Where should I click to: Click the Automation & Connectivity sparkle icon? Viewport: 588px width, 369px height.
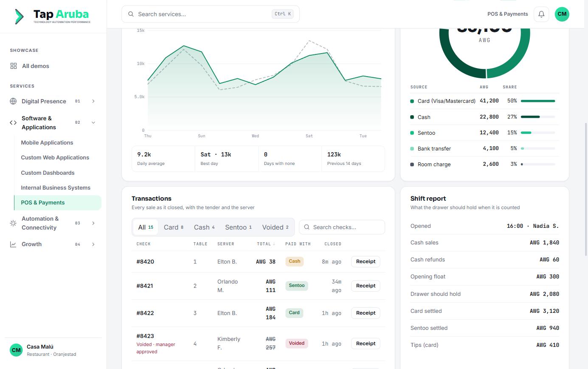click(x=13, y=223)
